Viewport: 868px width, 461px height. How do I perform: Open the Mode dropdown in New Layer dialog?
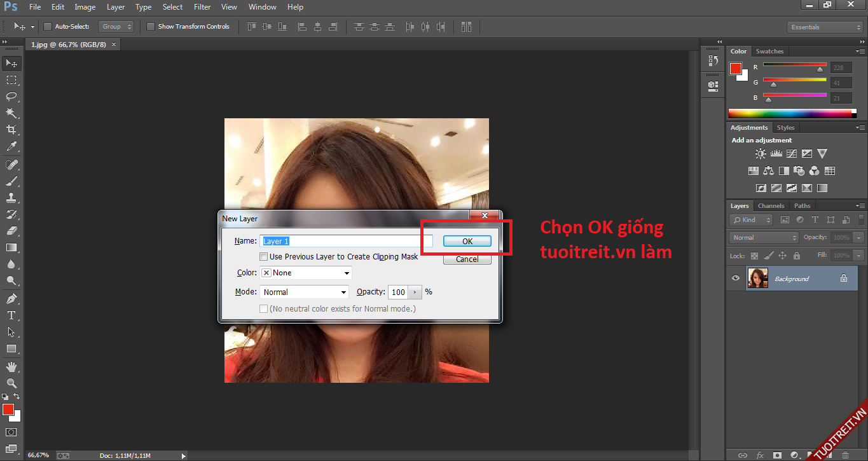(305, 292)
